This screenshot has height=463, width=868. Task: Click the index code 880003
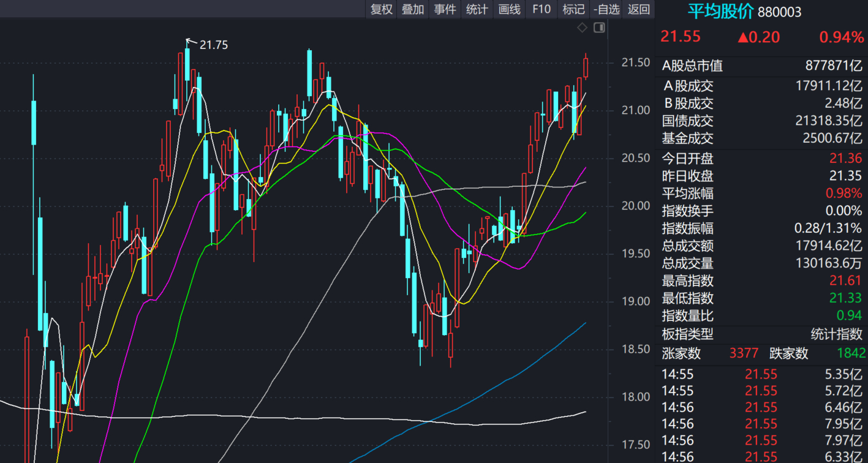tap(780, 12)
